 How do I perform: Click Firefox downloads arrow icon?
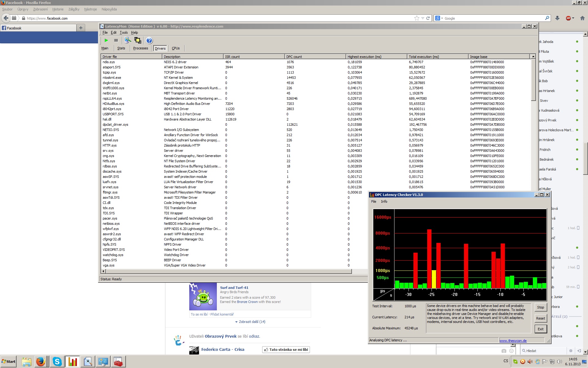point(557,18)
